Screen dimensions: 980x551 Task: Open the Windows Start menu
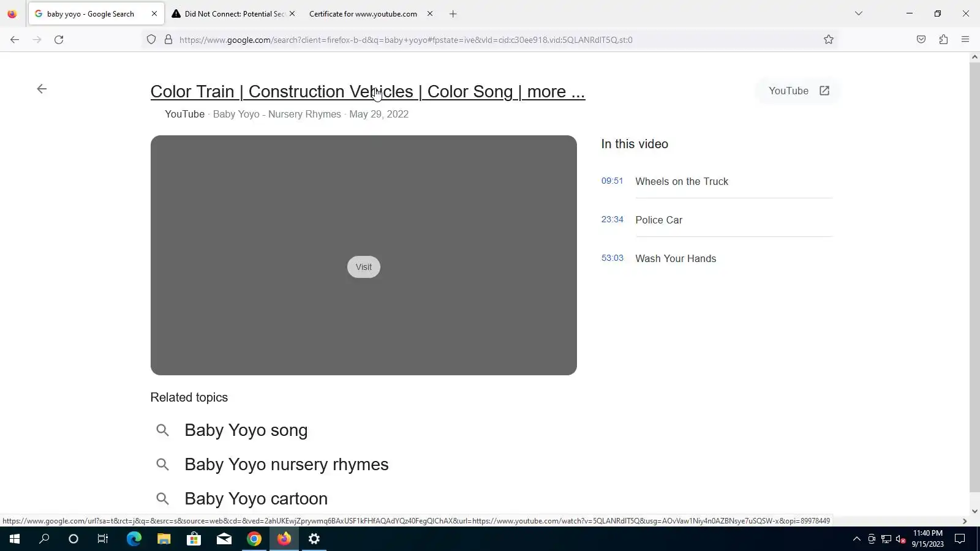pos(15,539)
